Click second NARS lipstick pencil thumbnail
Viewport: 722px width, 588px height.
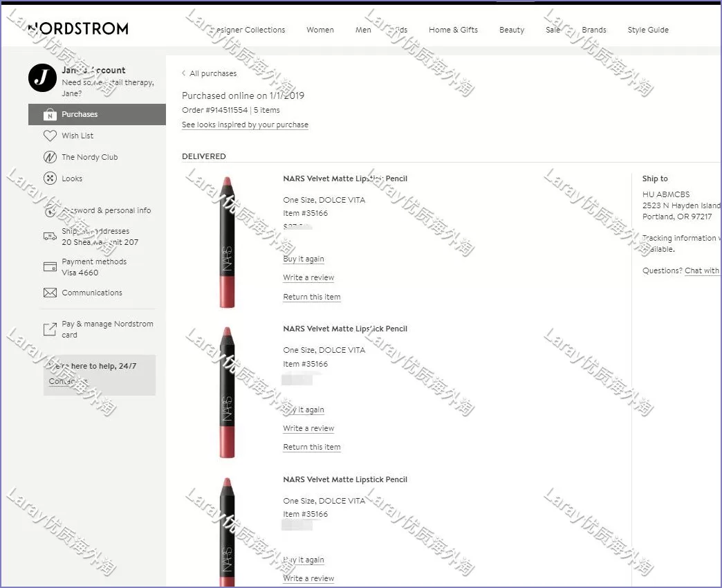(x=227, y=392)
